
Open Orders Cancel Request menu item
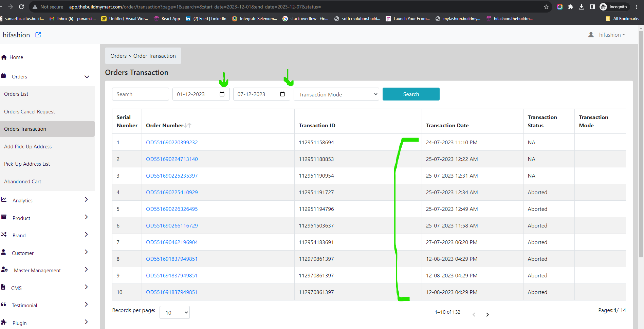tap(47, 112)
